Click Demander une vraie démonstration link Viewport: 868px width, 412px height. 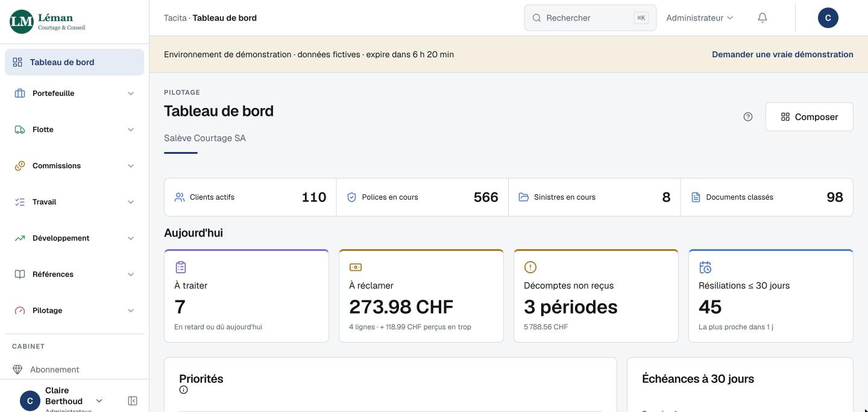tap(782, 54)
